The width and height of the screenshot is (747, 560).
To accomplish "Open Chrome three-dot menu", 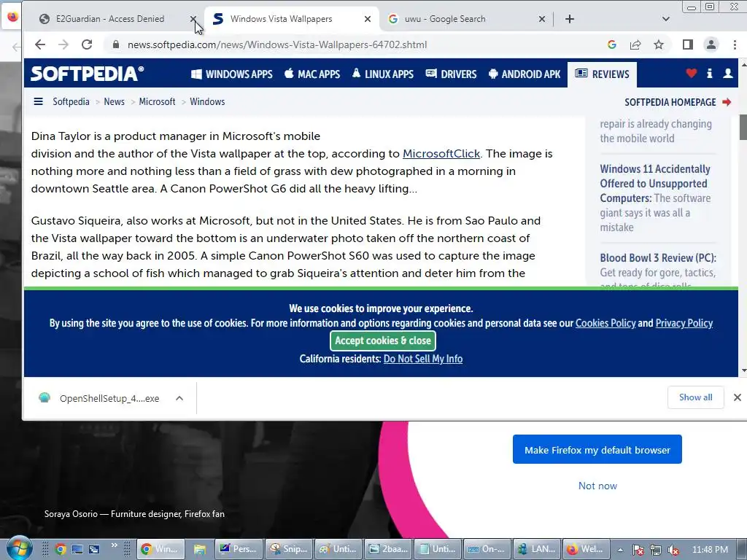I will [x=735, y=44].
